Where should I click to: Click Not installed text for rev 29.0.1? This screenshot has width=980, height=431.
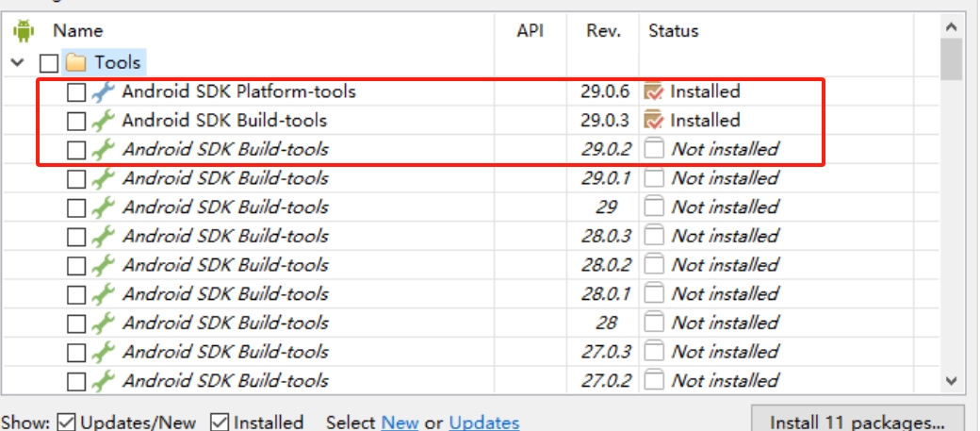725,178
